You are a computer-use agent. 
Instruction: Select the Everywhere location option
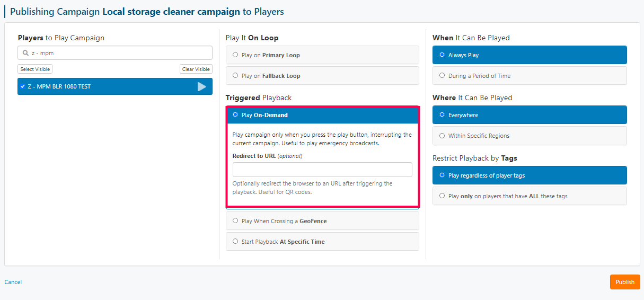point(530,115)
